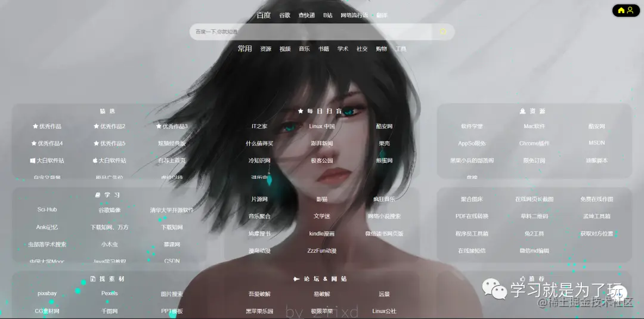Select 翻译 search tab
Image resolution: width=644 pixels, height=319 pixels.
pos(382,15)
